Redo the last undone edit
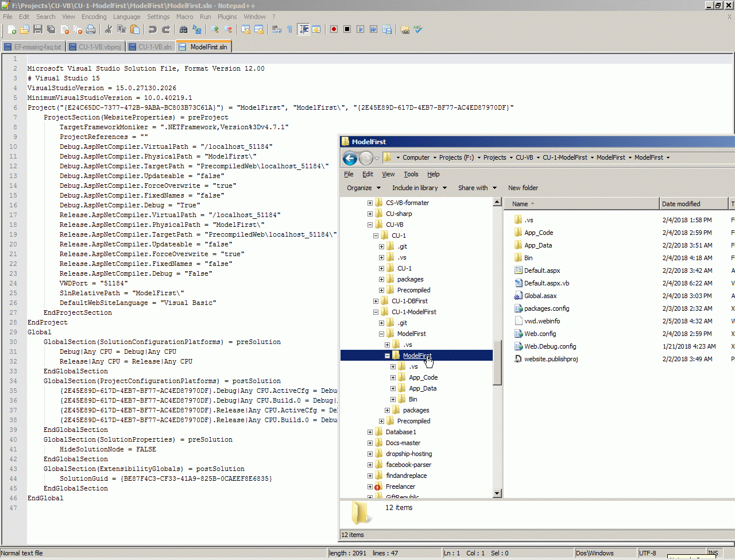Image resolution: width=735 pixels, height=560 pixels. click(165, 29)
